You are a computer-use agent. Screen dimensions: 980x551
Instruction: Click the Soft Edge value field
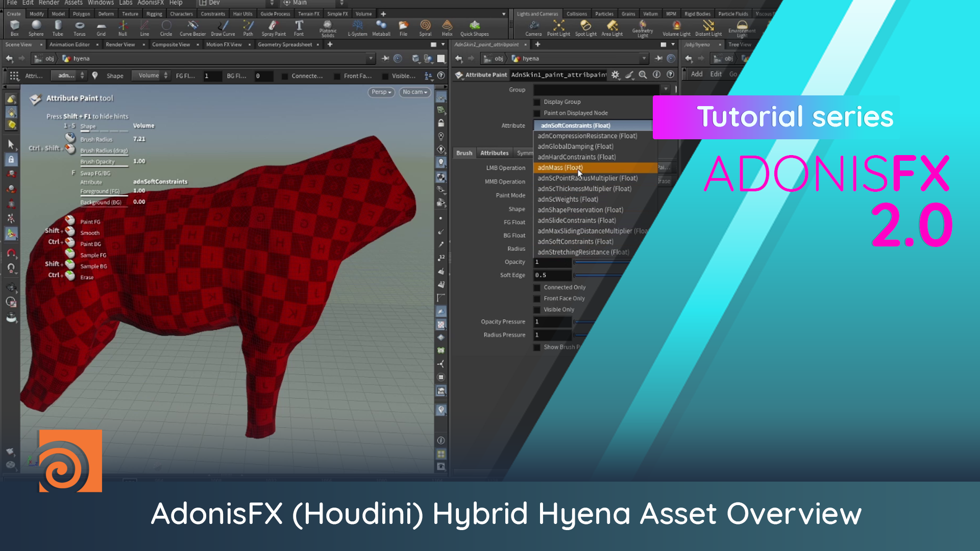click(x=552, y=275)
